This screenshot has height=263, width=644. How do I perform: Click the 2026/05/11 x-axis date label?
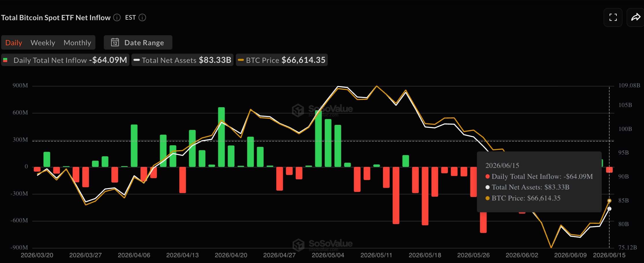(376, 255)
